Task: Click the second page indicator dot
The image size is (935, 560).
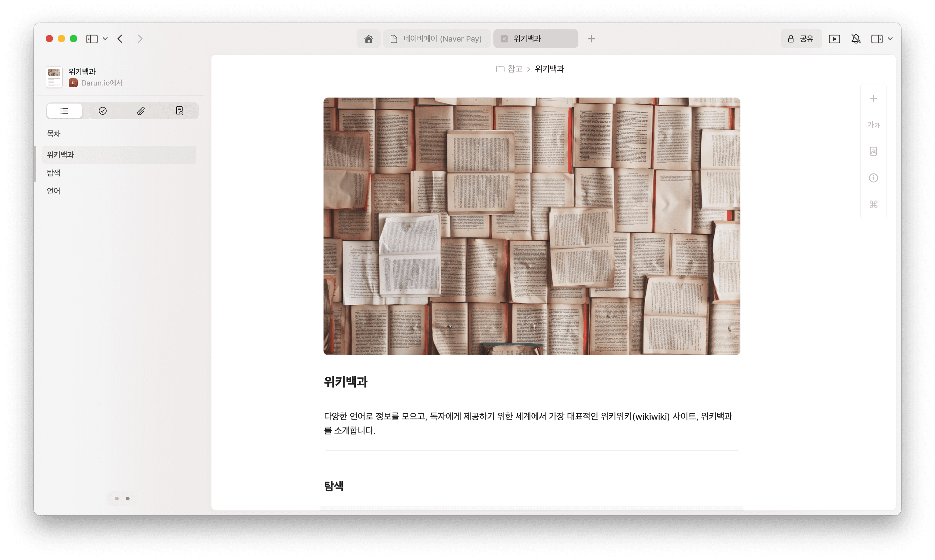Action: (x=128, y=499)
